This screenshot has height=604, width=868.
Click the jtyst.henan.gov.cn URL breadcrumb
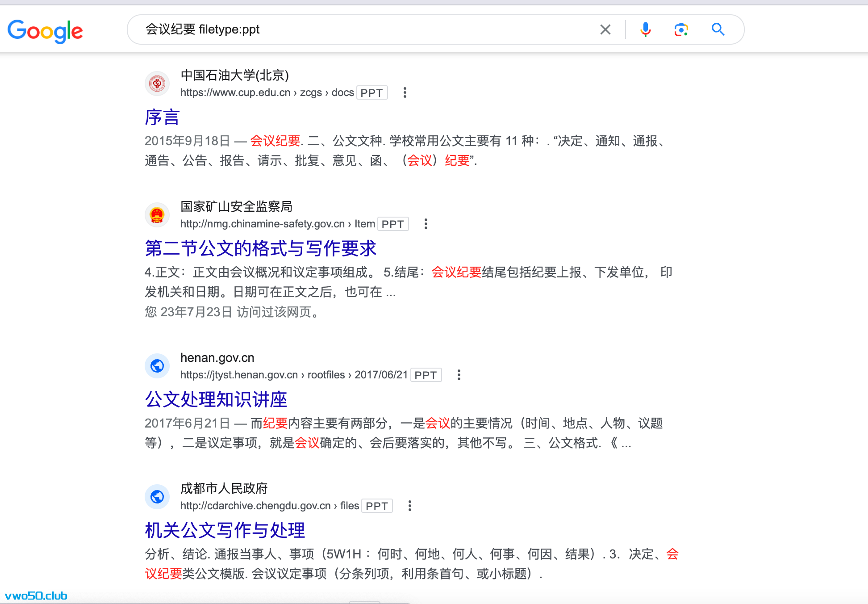coord(293,375)
